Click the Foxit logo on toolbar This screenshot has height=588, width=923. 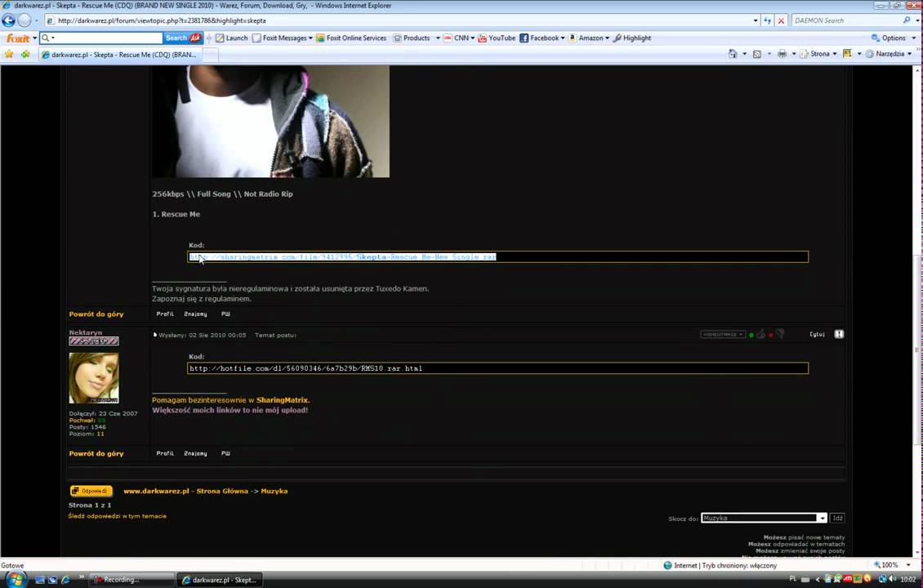coord(18,38)
